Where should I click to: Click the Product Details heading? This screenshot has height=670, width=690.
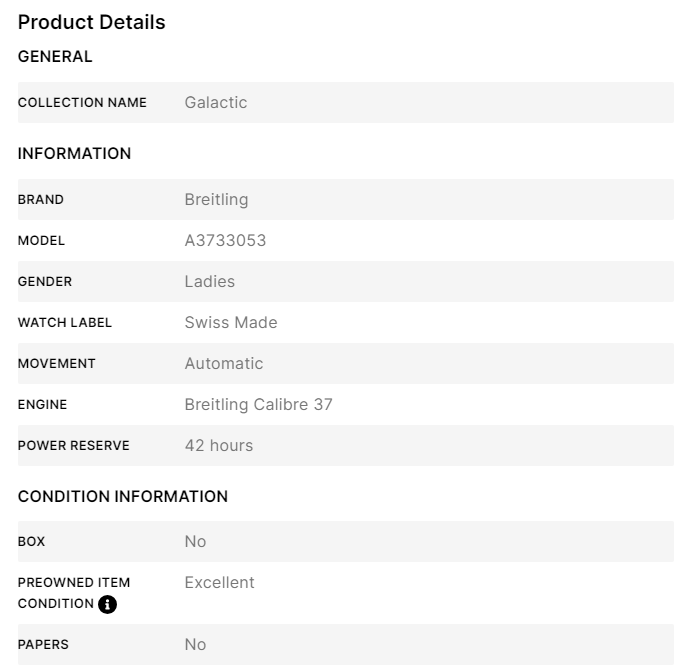point(92,22)
